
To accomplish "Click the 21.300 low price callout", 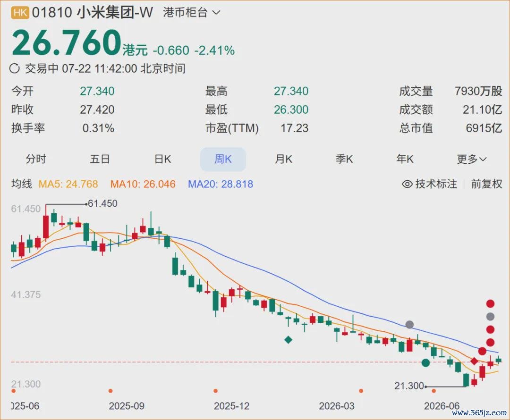I will (x=409, y=386).
